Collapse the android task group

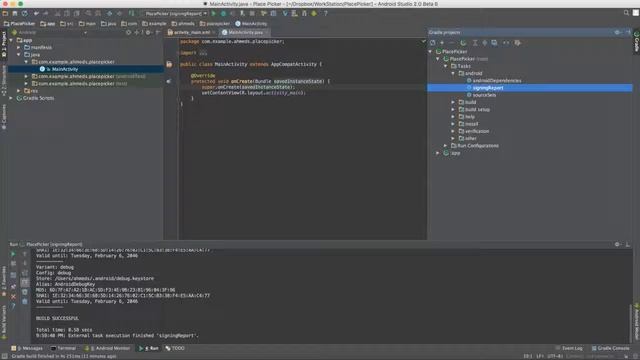click(x=453, y=73)
